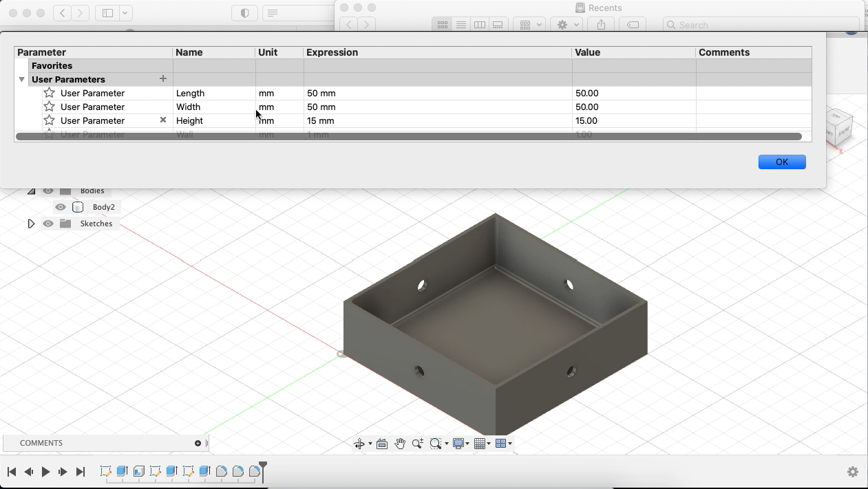
Task: Select the Height name cell
Action: [x=214, y=120]
